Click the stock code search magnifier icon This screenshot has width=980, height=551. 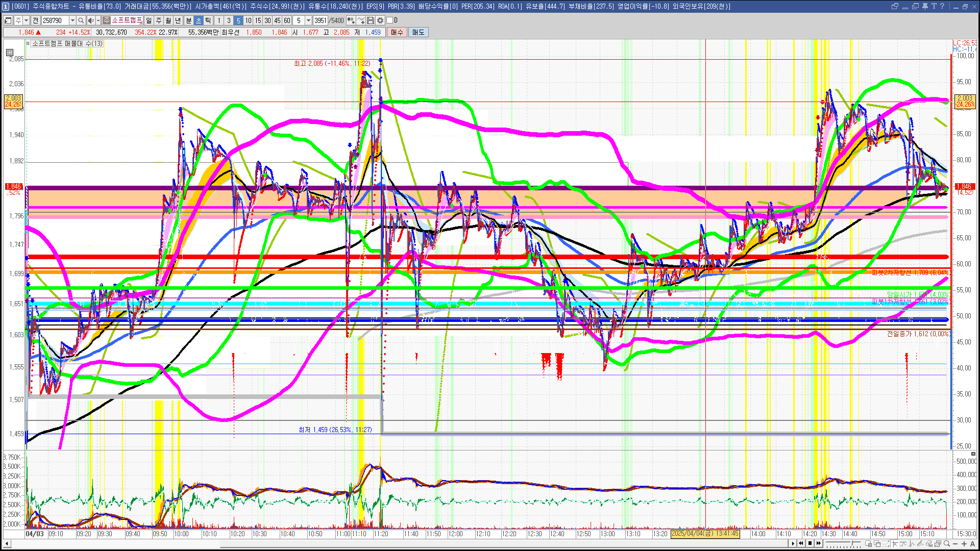[81, 20]
